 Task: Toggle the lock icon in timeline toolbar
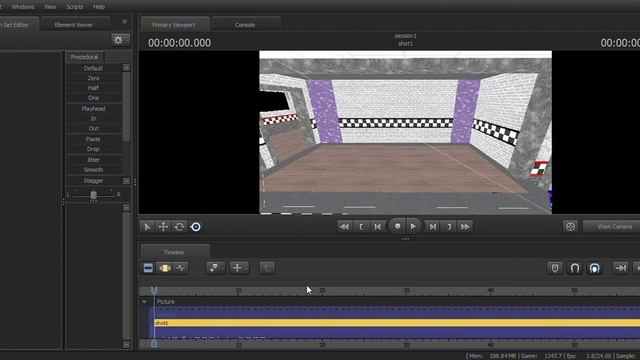555,268
